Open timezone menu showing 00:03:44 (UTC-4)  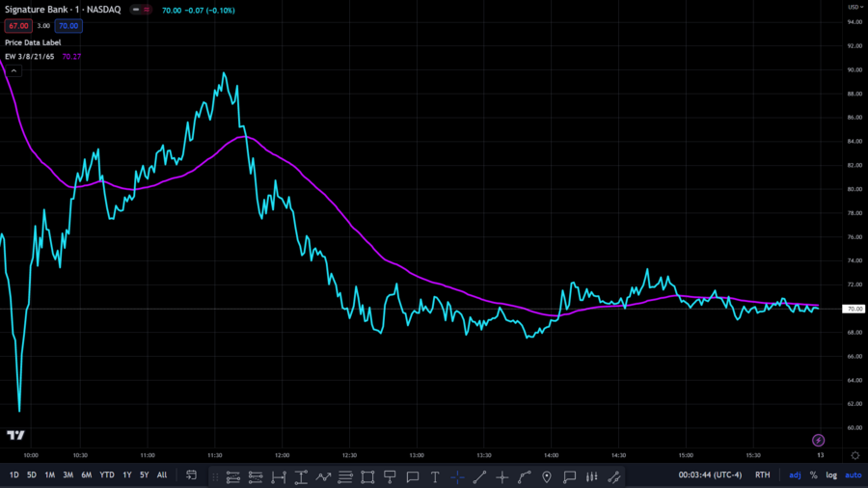(710, 475)
